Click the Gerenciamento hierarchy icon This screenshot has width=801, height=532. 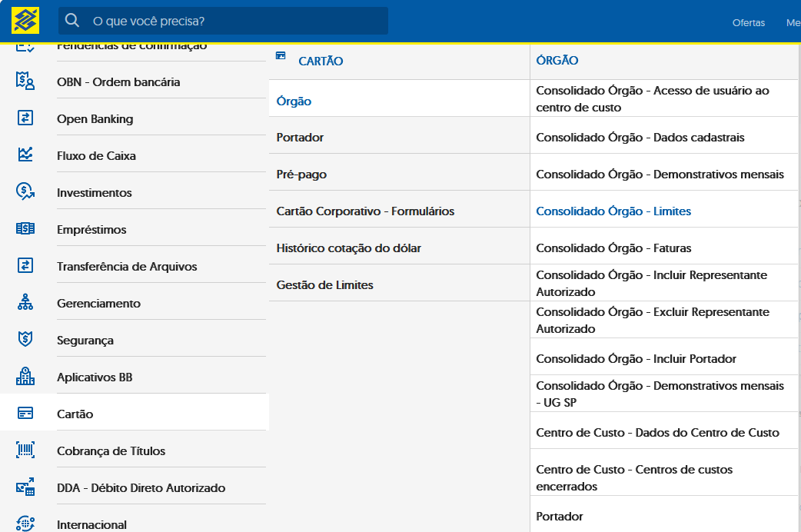(25, 302)
